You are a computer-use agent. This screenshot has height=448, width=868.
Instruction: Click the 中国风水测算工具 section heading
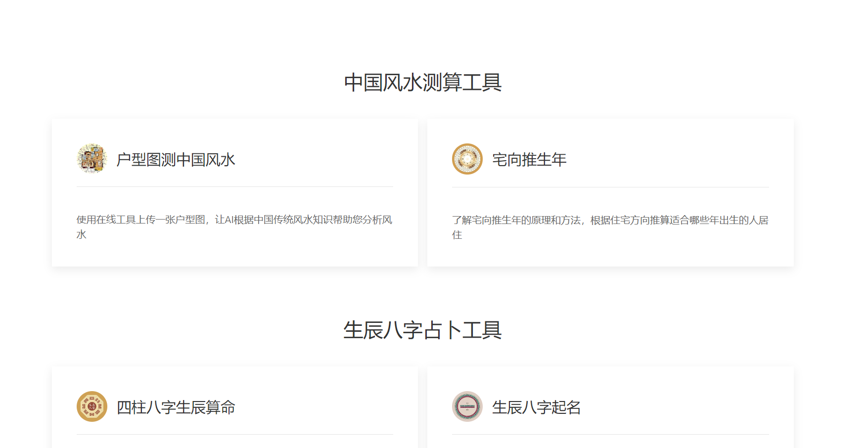(422, 82)
